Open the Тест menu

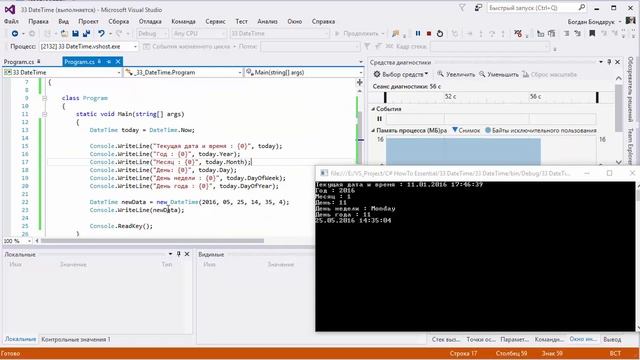(x=242, y=21)
